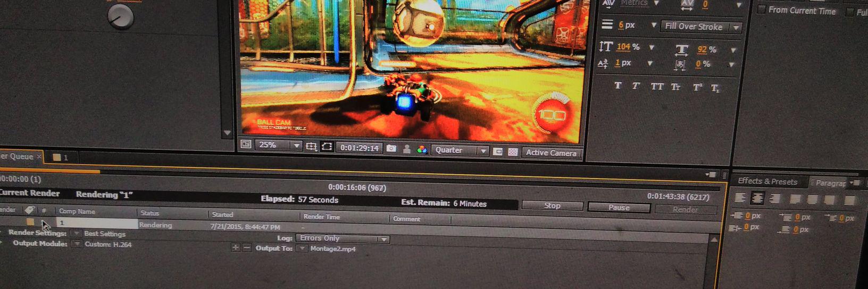Viewport: 868px width, 289px height.
Task: Click the Custom: H.264 output module link
Action: [108, 244]
